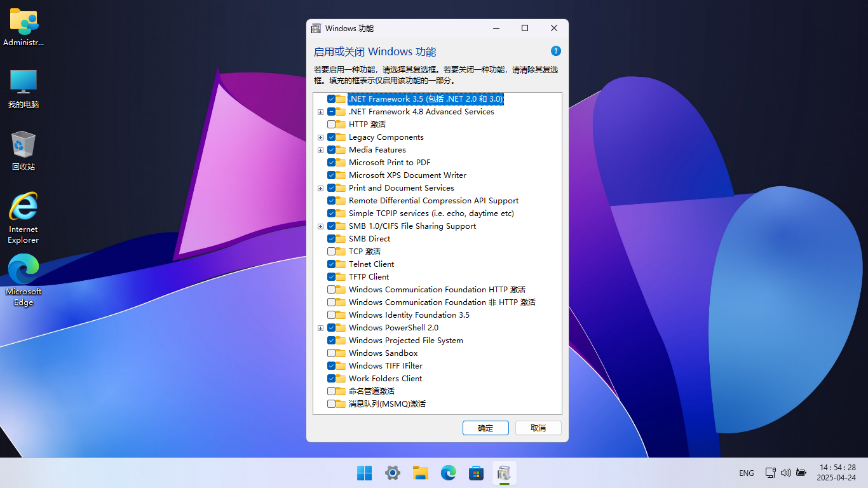Select Windows Projected File System row

pyautogui.click(x=406, y=340)
